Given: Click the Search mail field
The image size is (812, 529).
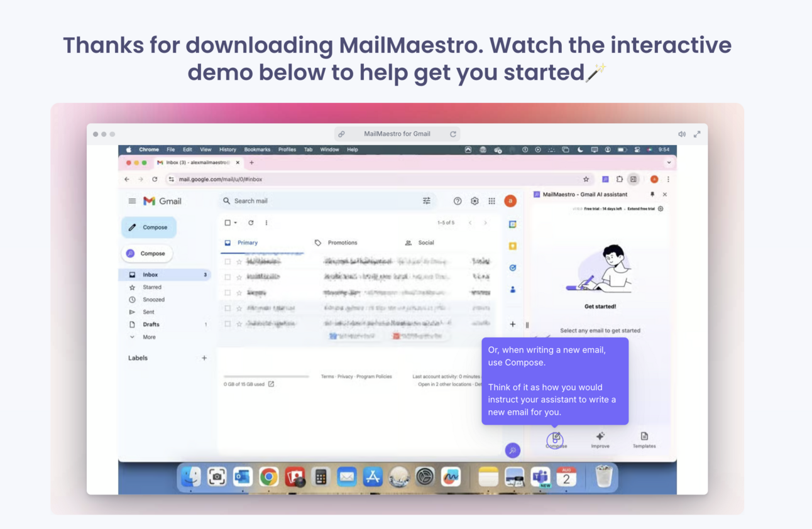Looking at the screenshot, I should (327, 201).
